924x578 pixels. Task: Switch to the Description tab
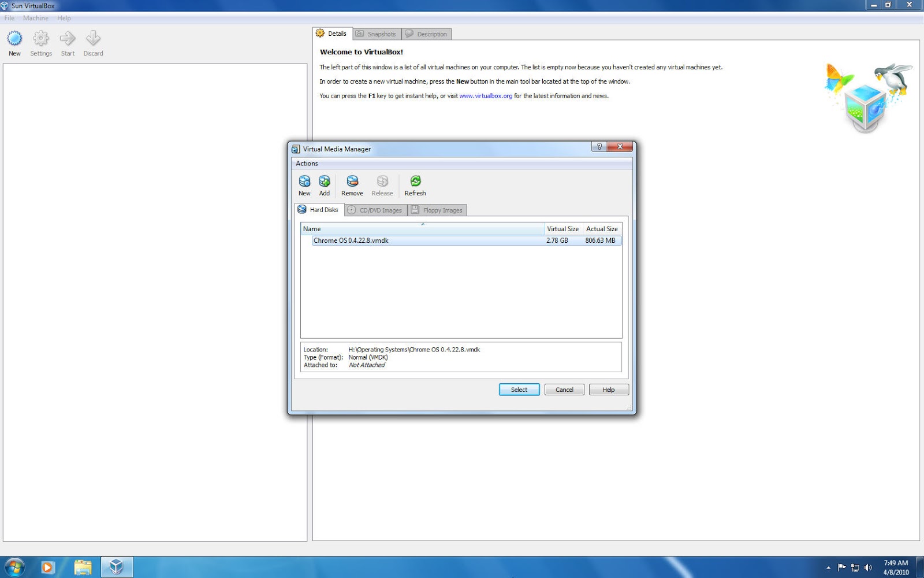pyautogui.click(x=426, y=34)
